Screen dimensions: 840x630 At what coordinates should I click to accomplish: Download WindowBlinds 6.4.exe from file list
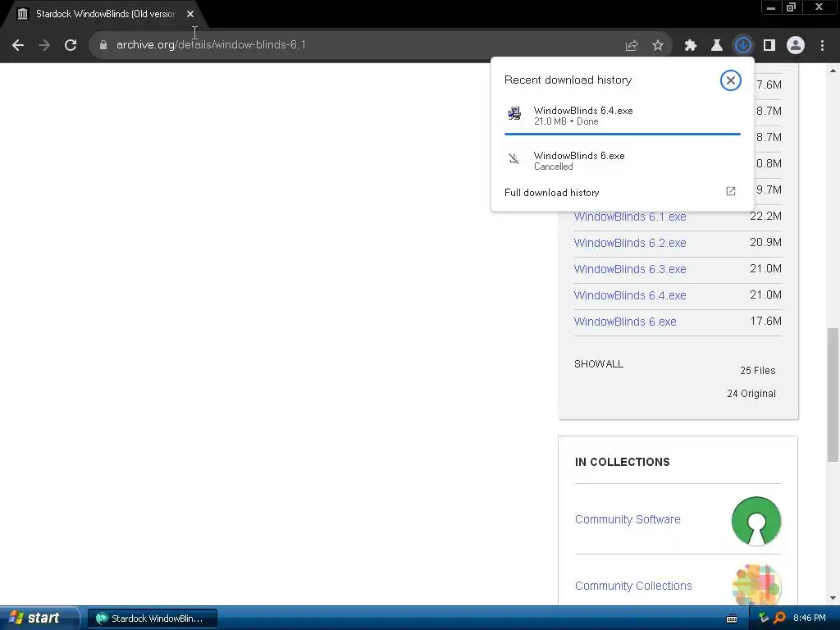tap(630, 295)
